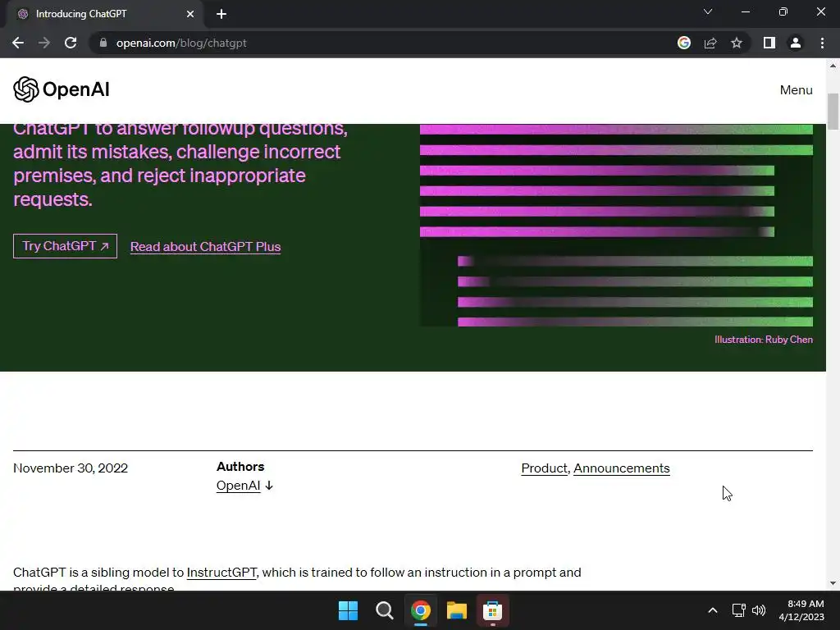The height and width of the screenshot is (630, 840).
Task: Open the tab search chevron
Action: (708, 11)
